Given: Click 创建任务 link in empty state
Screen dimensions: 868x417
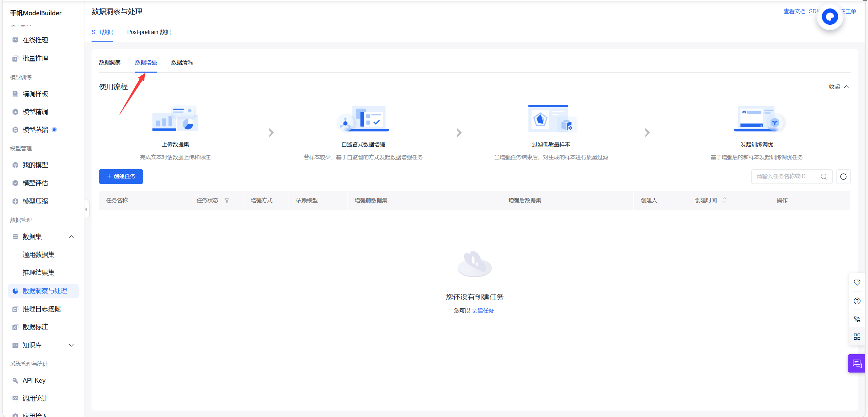Looking at the screenshot, I should click(483, 310).
